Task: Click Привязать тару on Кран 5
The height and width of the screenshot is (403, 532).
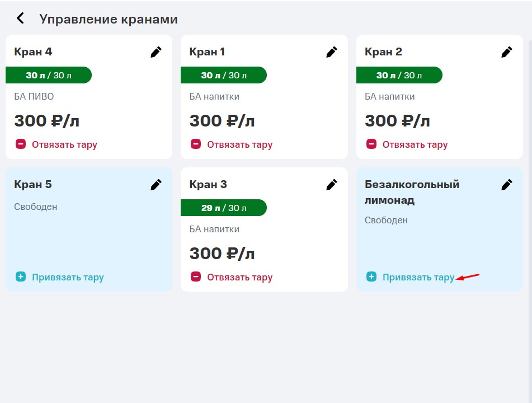Action: click(69, 277)
